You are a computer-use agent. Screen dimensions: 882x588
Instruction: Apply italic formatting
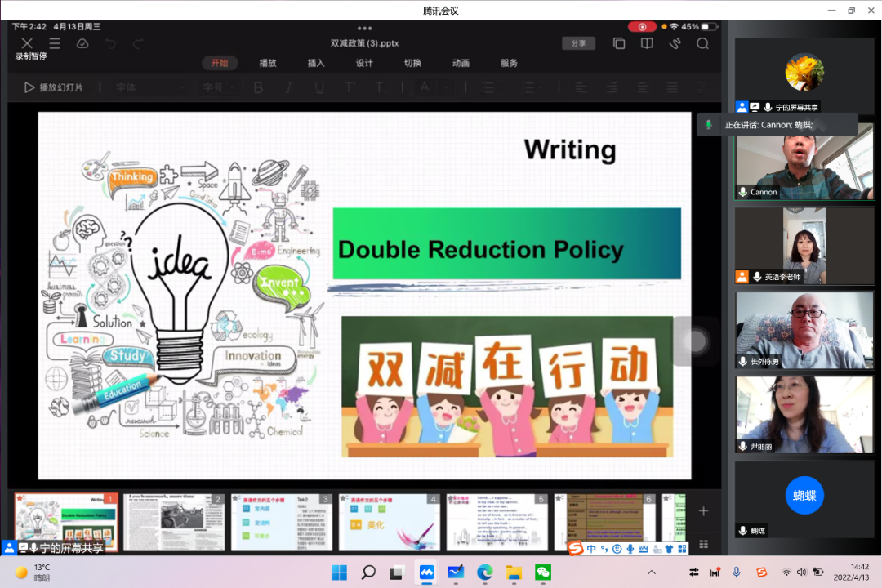pyautogui.click(x=289, y=87)
